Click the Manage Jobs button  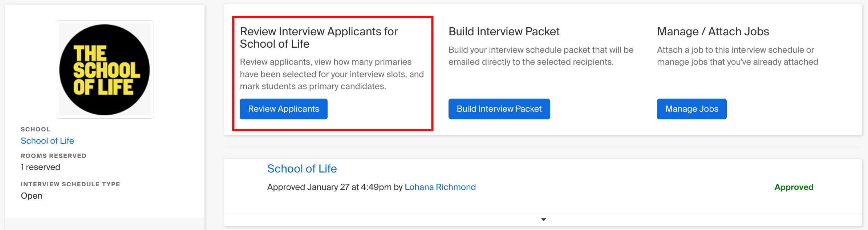(x=691, y=109)
